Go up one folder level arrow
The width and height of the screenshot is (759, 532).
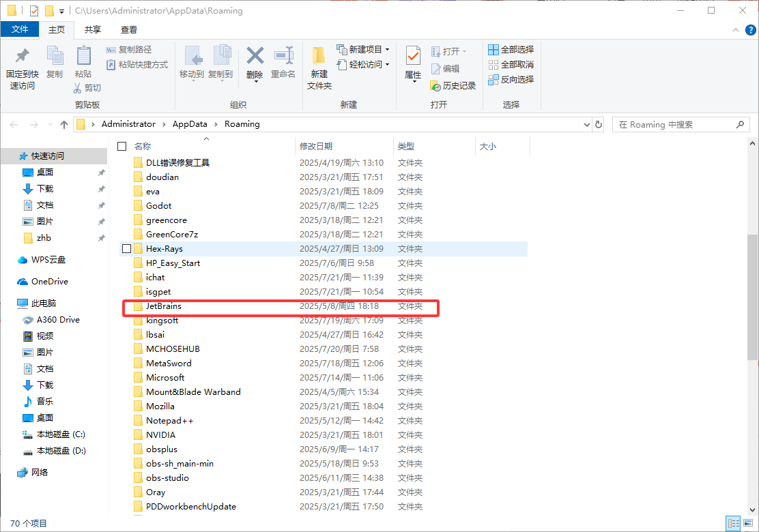tap(64, 125)
